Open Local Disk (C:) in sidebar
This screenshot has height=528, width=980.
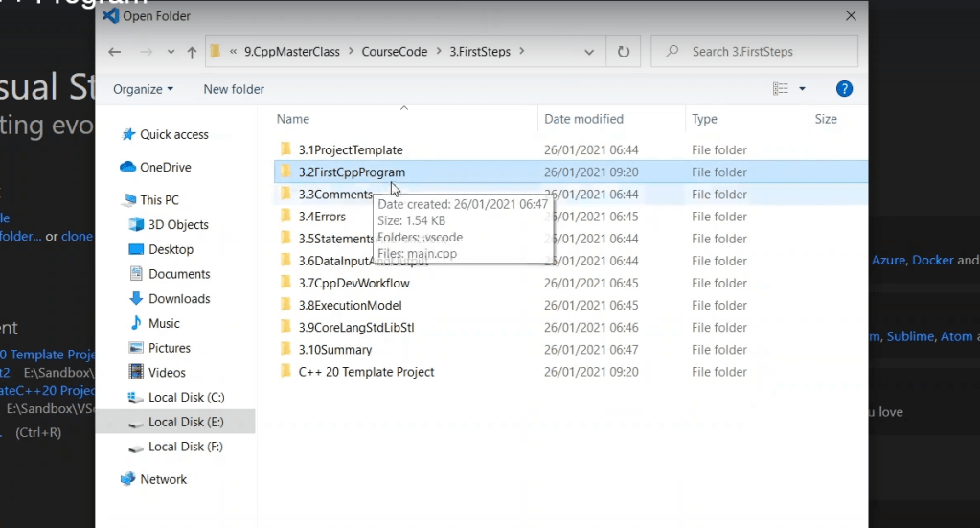click(x=186, y=398)
